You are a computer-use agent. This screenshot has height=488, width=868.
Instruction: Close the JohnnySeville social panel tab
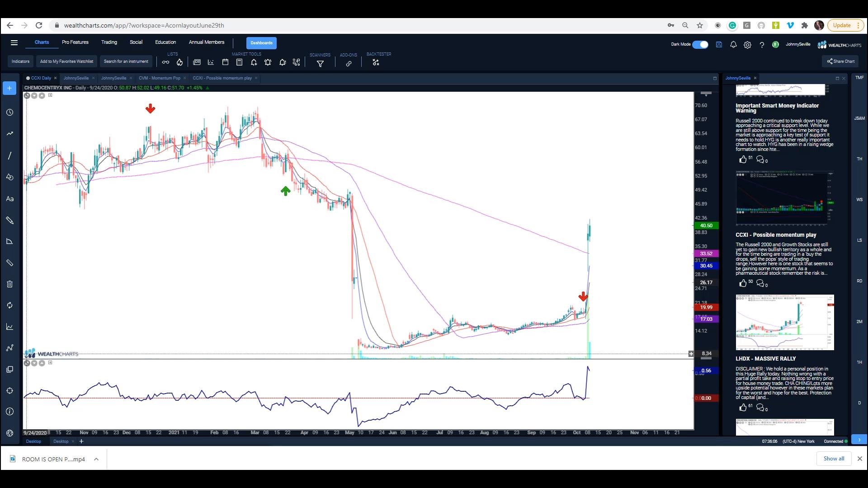coord(755,78)
